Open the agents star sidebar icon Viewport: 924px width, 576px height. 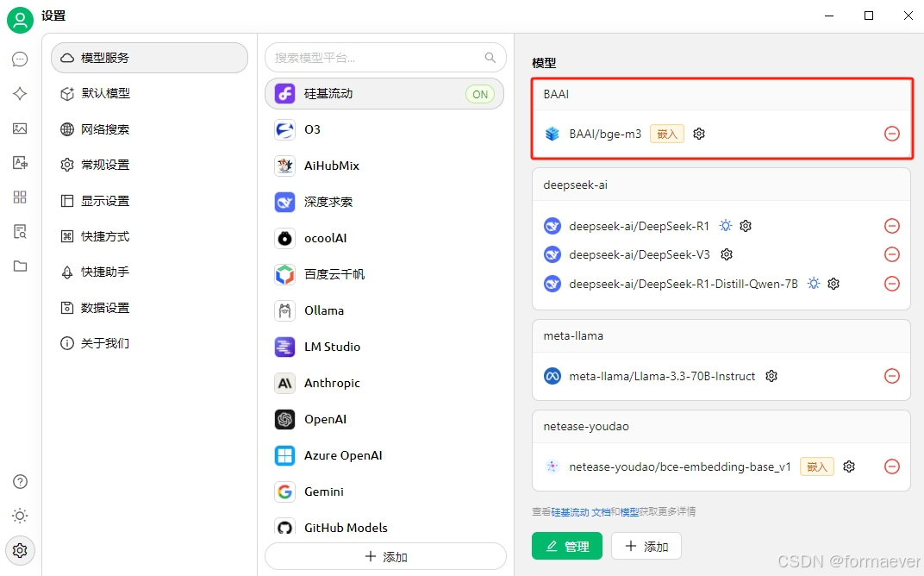20,94
